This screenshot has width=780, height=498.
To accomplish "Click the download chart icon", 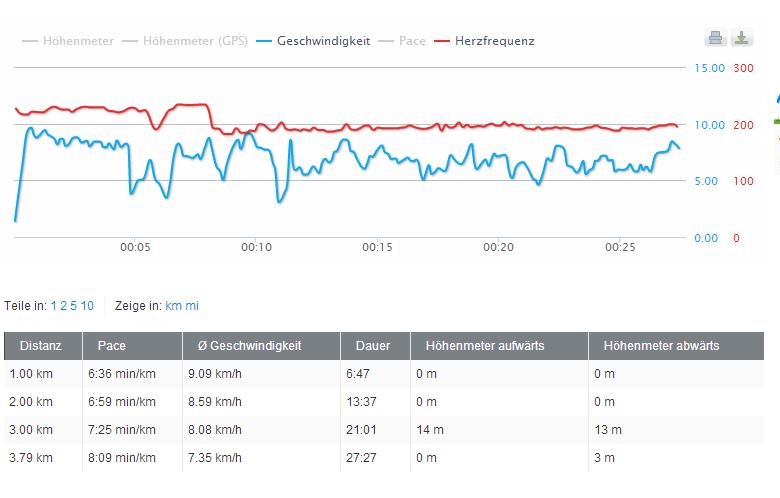I will coord(741,39).
